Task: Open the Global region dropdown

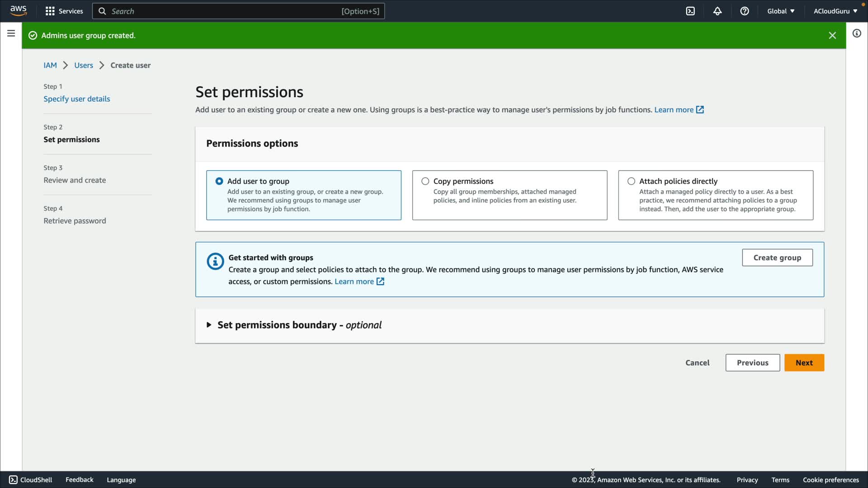Action: 781,11
